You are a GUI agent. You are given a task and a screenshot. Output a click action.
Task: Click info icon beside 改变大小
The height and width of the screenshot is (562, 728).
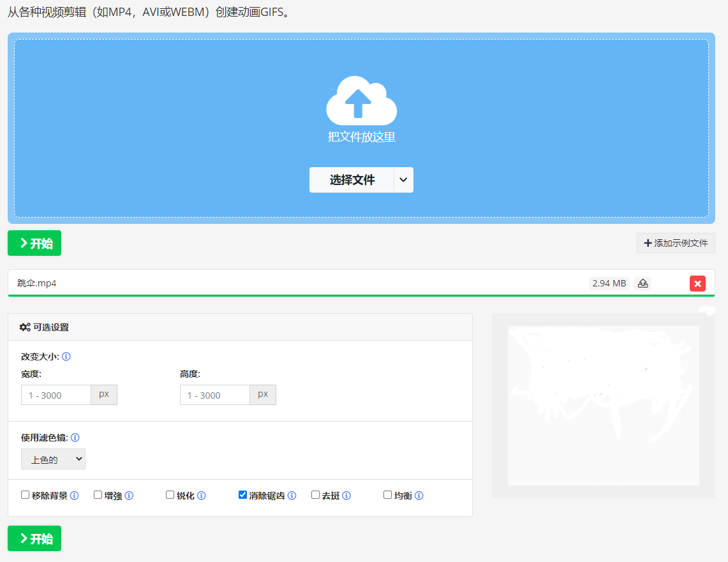click(66, 357)
